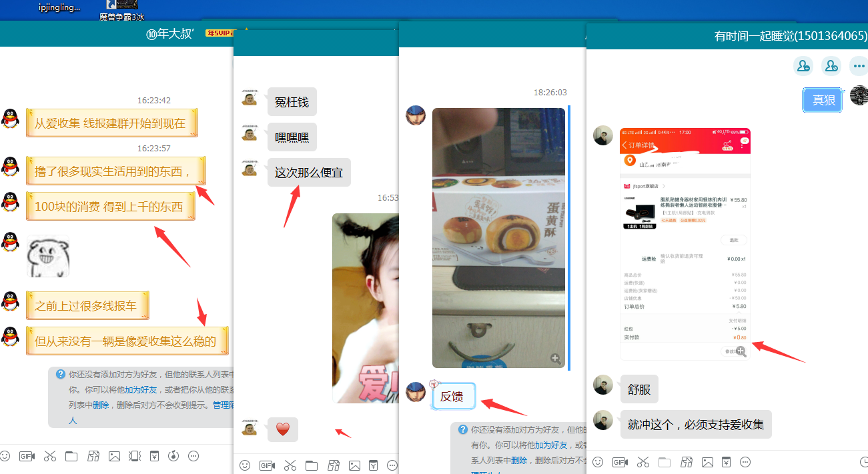The height and width of the screenshot is (474, 868).
Task: Click 删除 link in ⑩年大叔 chat notice
Action: tap(101, 405)
